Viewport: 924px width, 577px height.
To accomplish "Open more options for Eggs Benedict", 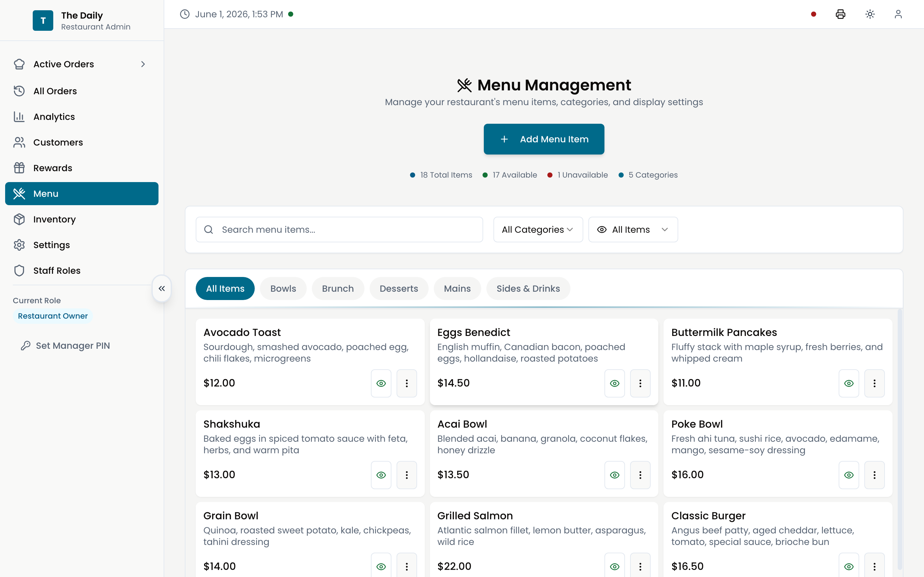I will tap(640, 383).
